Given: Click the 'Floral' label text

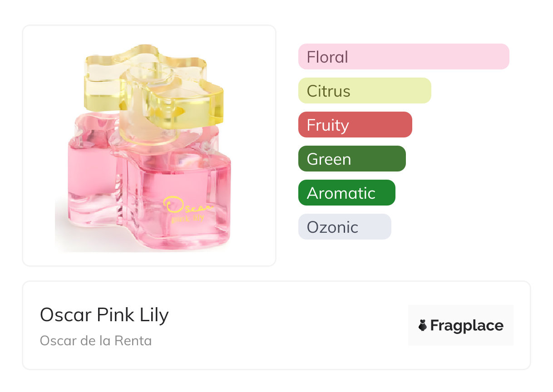Looking at the screenshot, I should 327,57.
